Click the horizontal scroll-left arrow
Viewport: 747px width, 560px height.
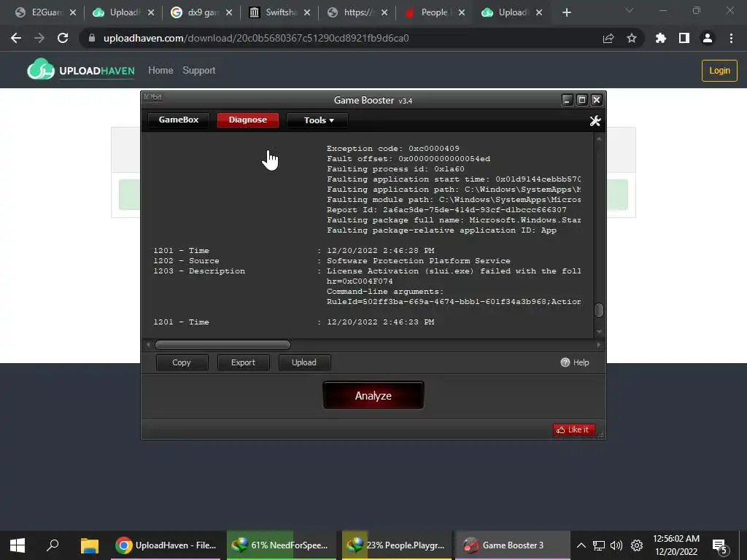tap(148, 344)
